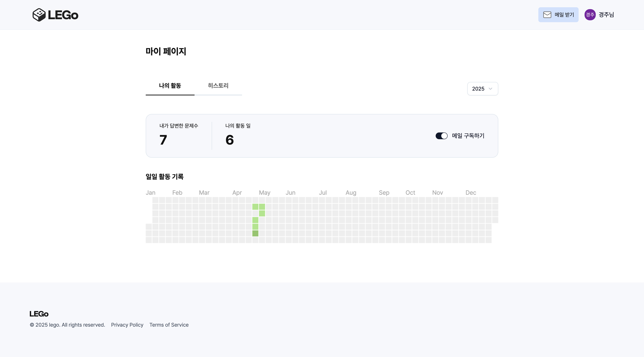This screenshot has height=357, width=644.
Task: Click the 내가 답변한 문제수 count 7
Action: pyautogui.click(x=163, y=140)
